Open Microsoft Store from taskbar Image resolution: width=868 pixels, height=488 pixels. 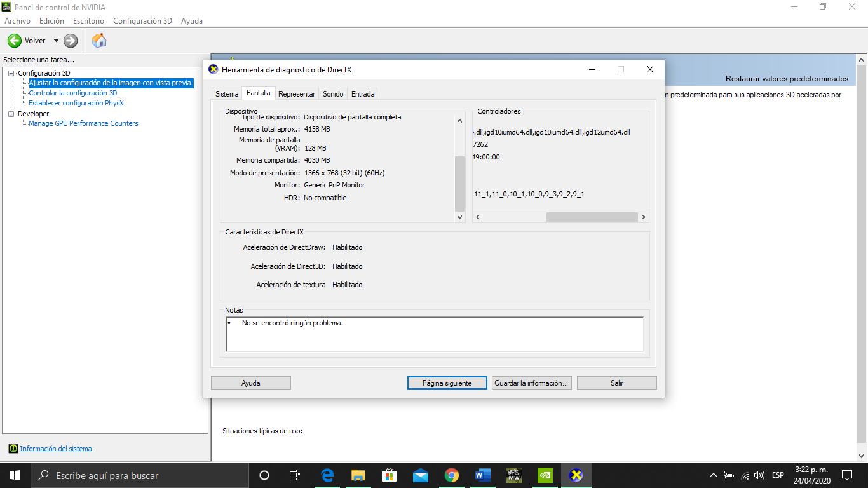pyautogui.click(x=390, y=475)
